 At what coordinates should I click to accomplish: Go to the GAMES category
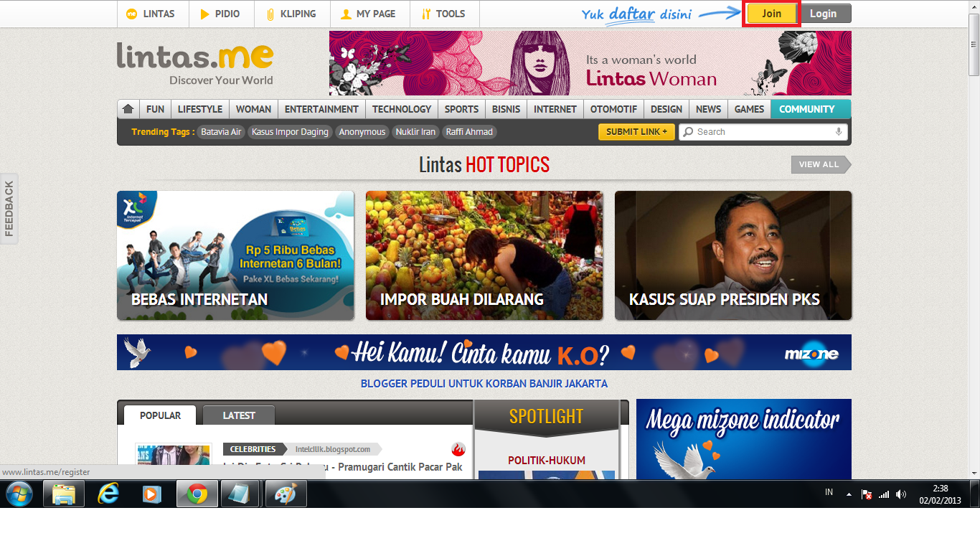coord(749,109)
